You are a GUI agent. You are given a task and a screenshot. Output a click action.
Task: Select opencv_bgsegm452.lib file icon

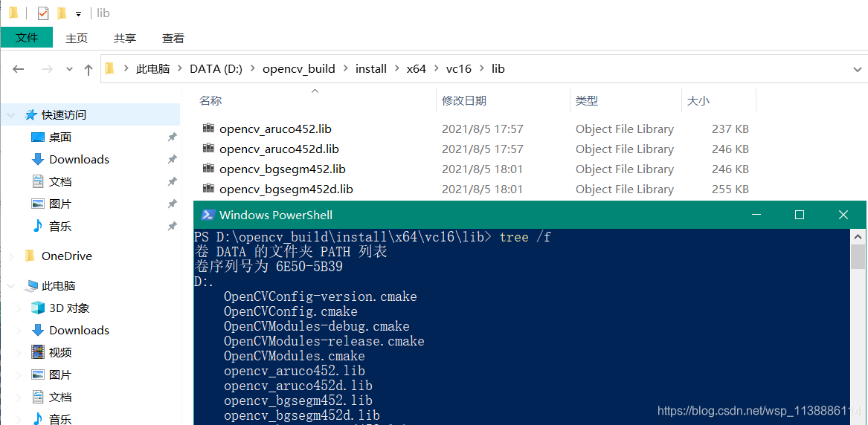point(208,168)
